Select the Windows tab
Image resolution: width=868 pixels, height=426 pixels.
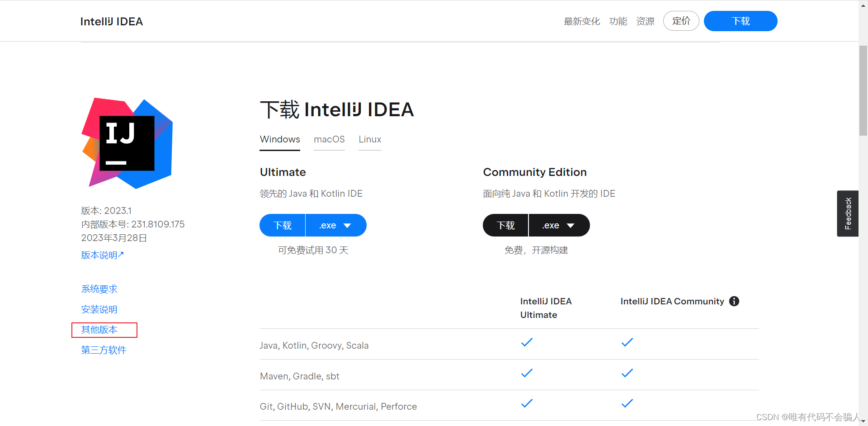[x=280, y=139]
